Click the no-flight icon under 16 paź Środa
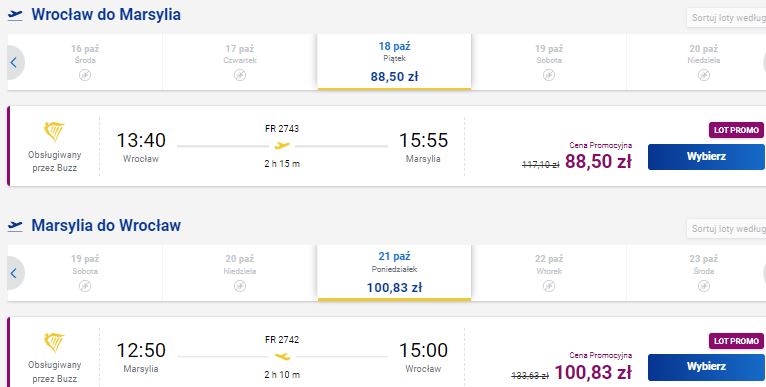The height and width of the screenshot is (387, 766). click(x=85, y=75)
